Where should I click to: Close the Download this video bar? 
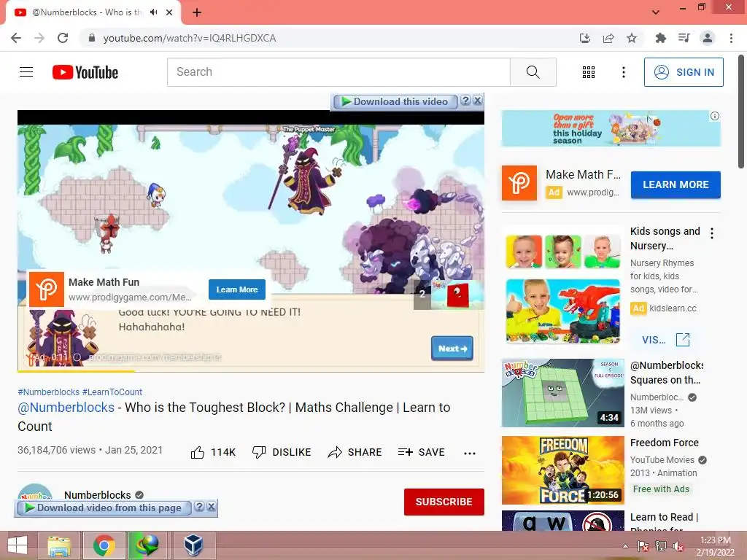click(477, 101)
